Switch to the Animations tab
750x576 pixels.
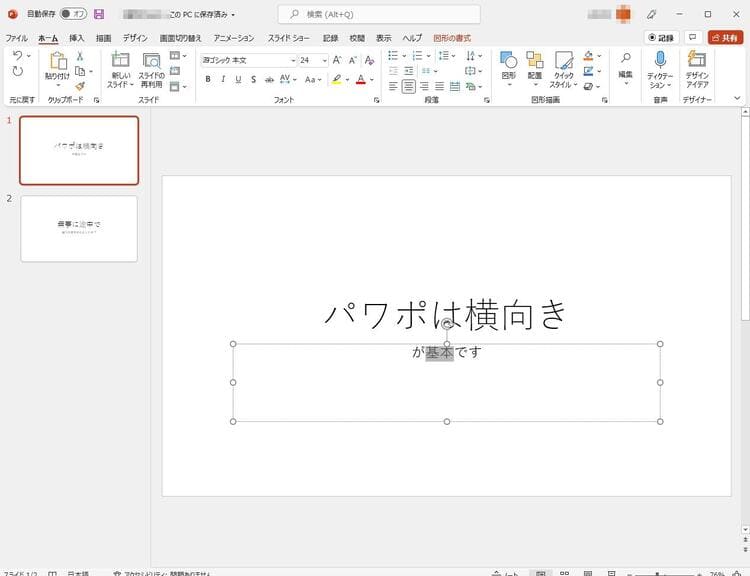234,38
